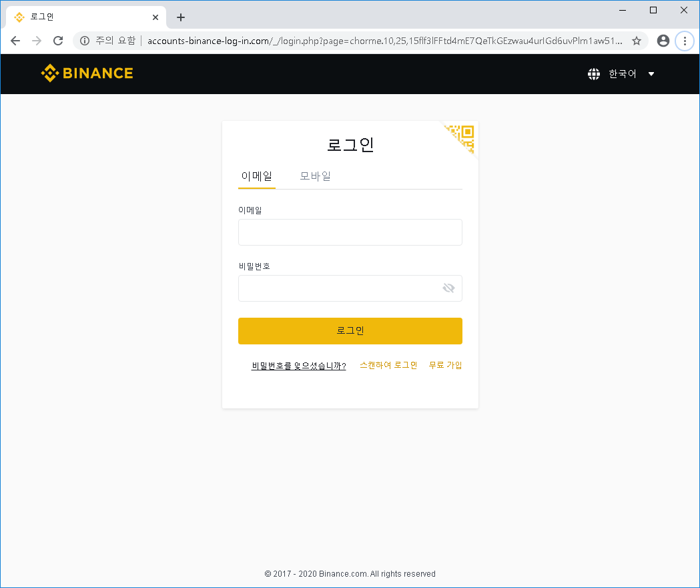Viewport: 700px width, 588px height.
Task: Close the browser window
Action: 684,10
